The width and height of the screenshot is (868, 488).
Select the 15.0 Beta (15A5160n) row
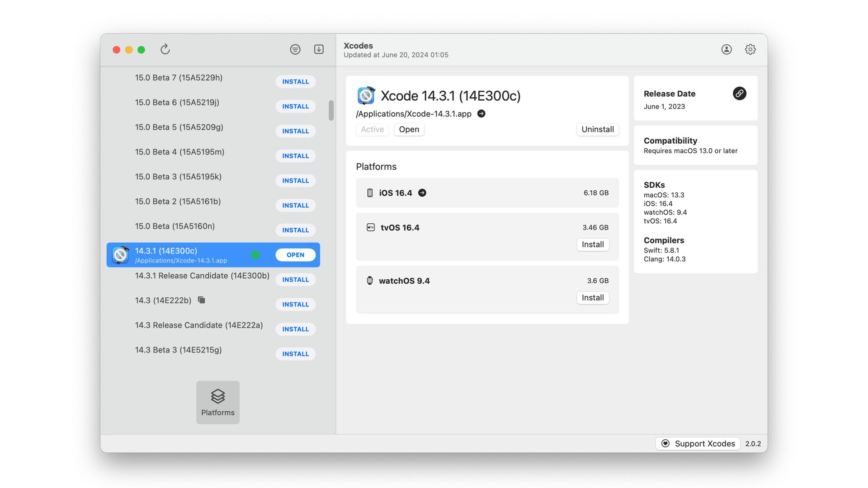coord(213,230)
